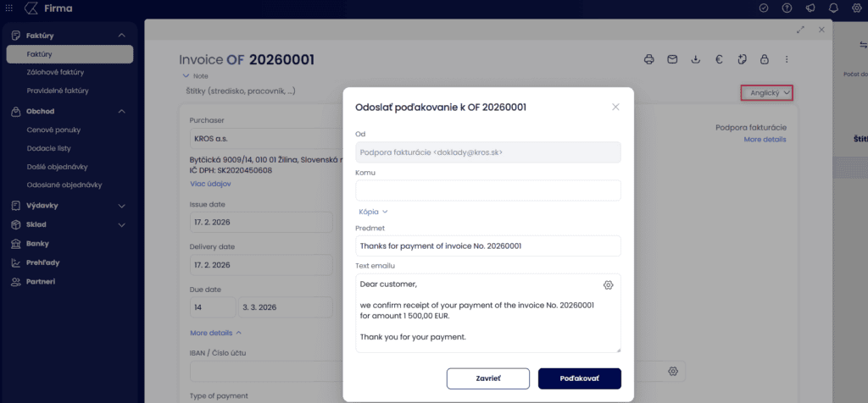Click the Zavrieť button

click(487, 378)
